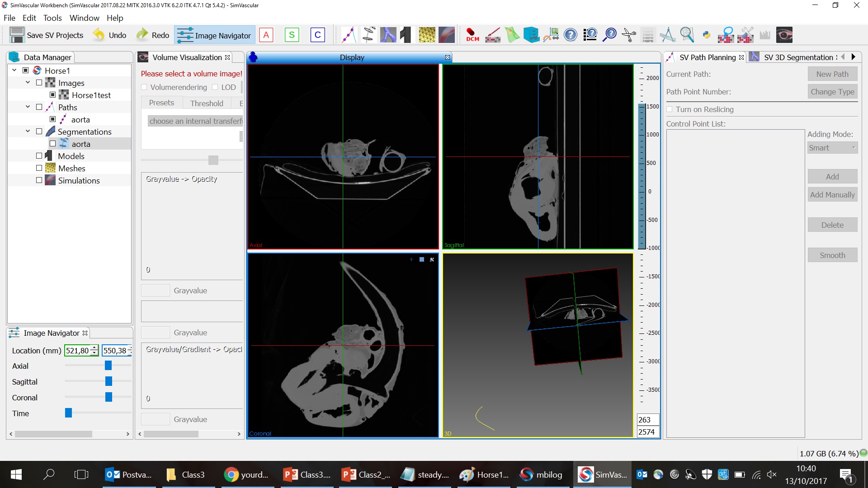Enable the Turn on Reslicing checkbox
868x488 pixels.
tap(670, 109)
